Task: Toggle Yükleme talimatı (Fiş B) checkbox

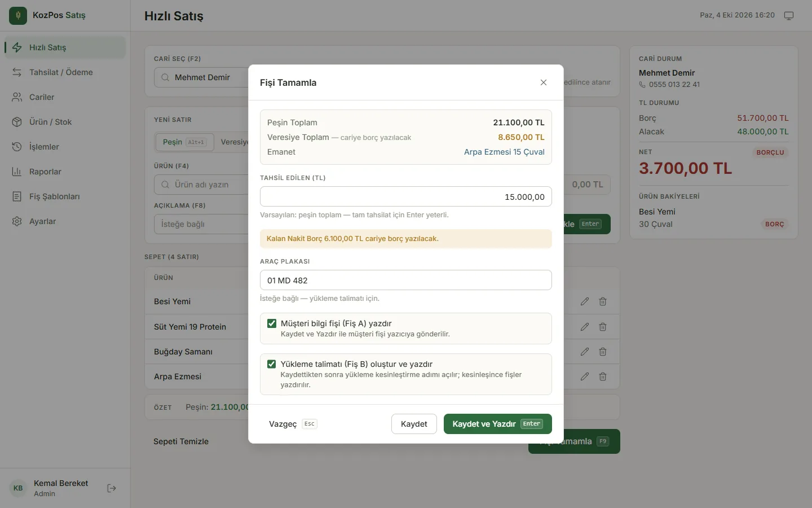Action: point(272,364)
